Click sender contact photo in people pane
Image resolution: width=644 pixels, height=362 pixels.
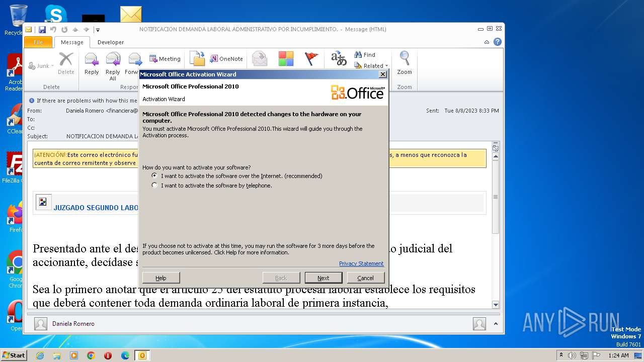click(x=41, y=324)
